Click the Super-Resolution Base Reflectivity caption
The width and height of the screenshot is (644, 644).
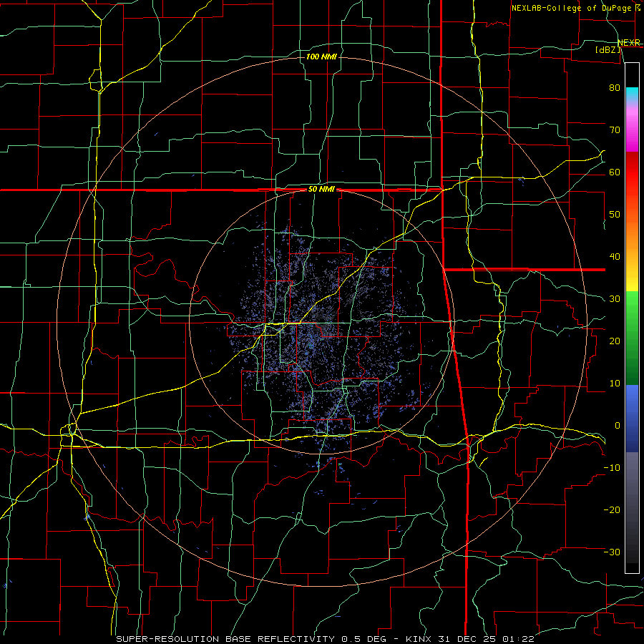coord(225,639)
